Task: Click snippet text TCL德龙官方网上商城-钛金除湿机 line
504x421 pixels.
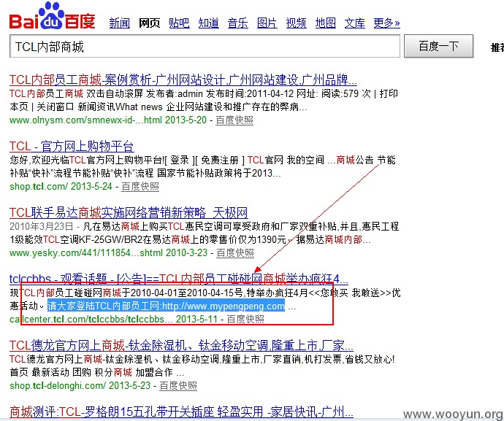Action: [202, 359]
